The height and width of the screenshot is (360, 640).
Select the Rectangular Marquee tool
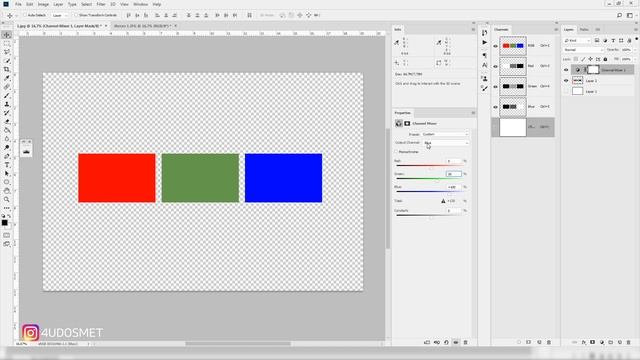7,43
